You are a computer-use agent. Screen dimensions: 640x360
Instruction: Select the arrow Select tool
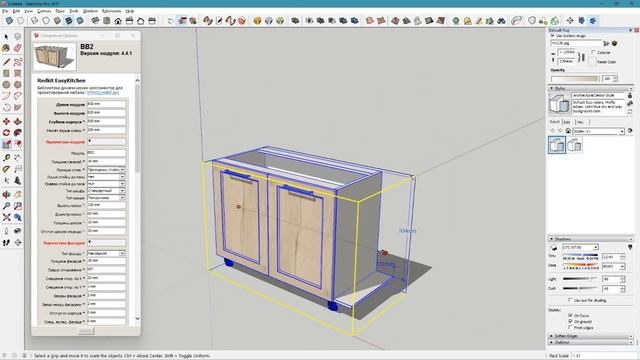pyautogui.click(x=6, y=37)
